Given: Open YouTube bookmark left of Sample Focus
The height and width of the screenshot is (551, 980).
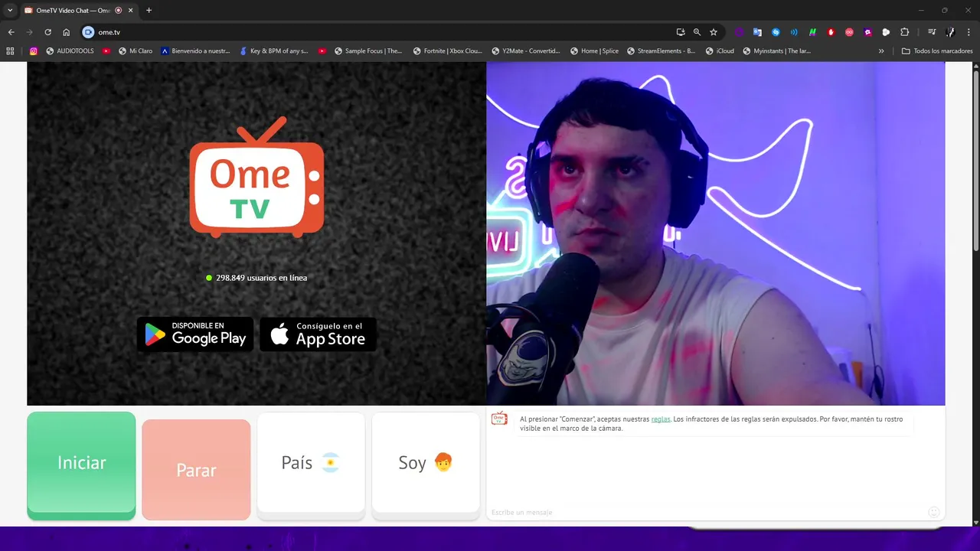Looking at the screenshot, I should 322,51.
